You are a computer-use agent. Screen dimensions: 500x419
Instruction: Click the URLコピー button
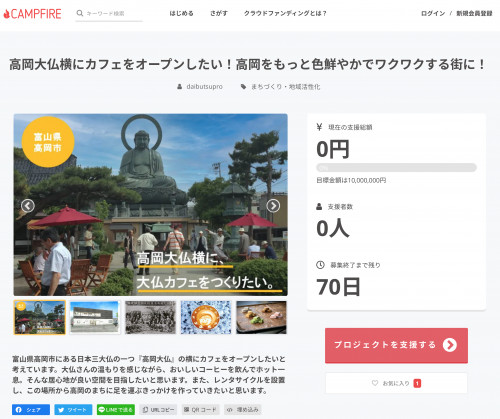[158, 410]
